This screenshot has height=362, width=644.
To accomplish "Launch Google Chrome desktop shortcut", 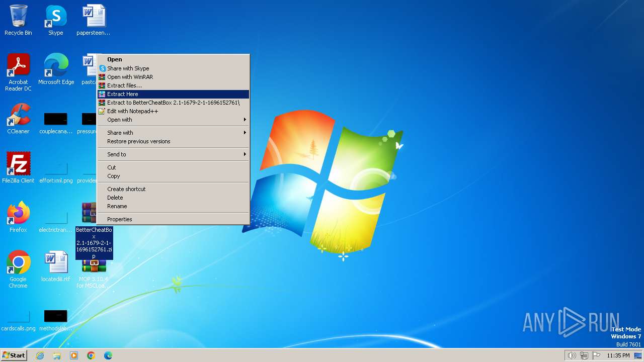I will [x=18, y=269].
